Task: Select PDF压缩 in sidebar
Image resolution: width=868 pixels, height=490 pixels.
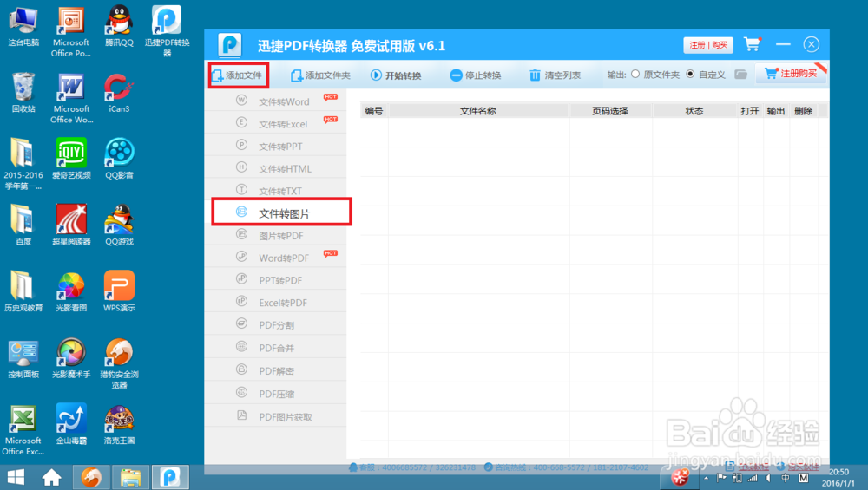Action: pos(276,394)
